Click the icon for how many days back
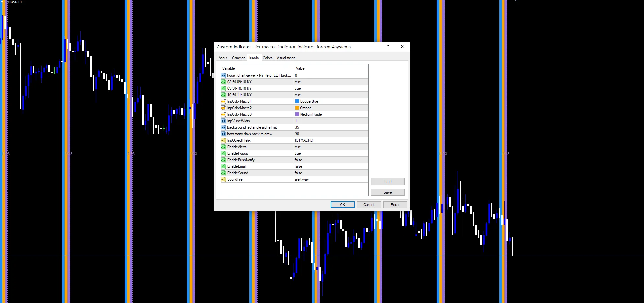 coord(223,134)
